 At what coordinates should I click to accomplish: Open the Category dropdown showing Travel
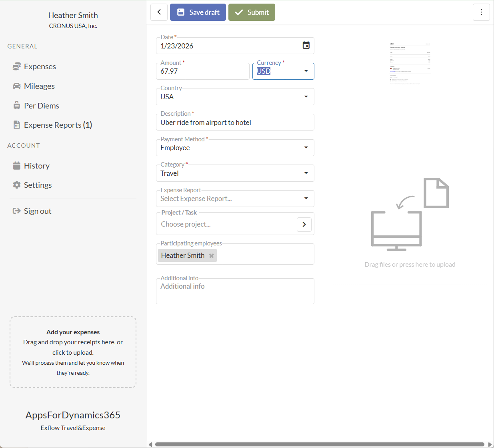coord(306,173)
